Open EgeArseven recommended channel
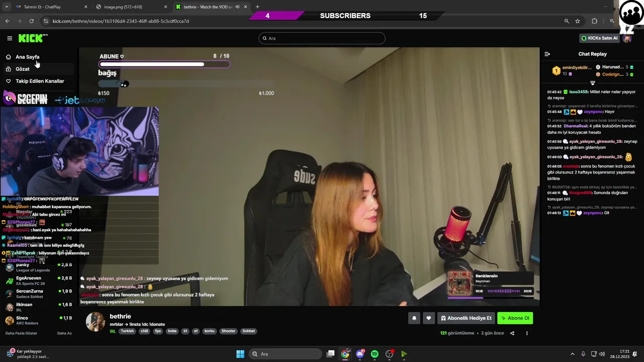 coord(39,281)
